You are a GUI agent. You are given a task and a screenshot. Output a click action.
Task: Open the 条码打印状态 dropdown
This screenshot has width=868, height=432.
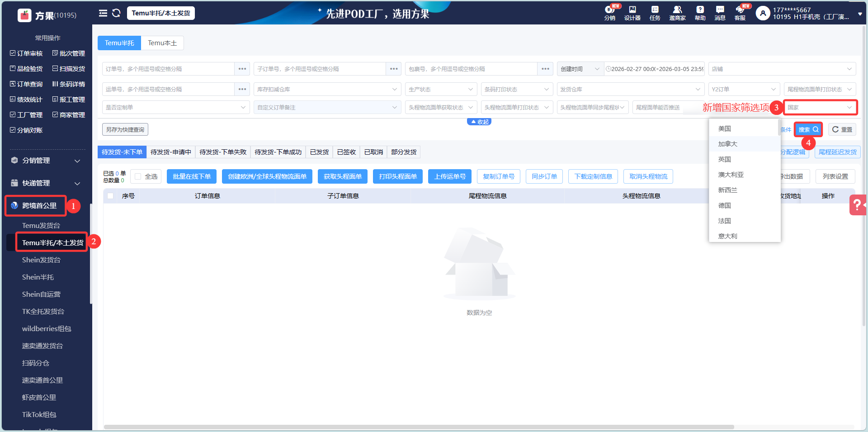coord(517,89)
